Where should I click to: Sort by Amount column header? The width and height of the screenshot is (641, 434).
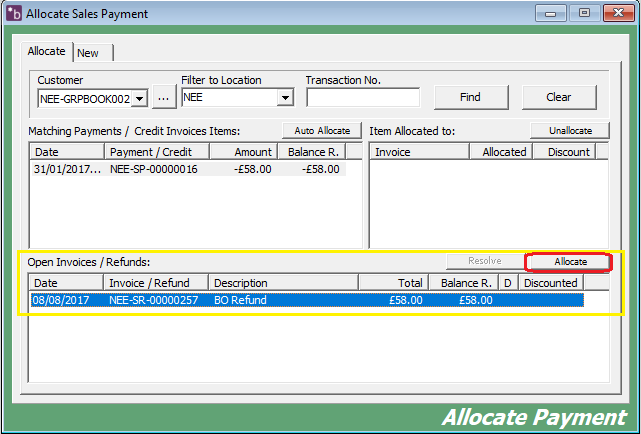[x=244, y=152]
